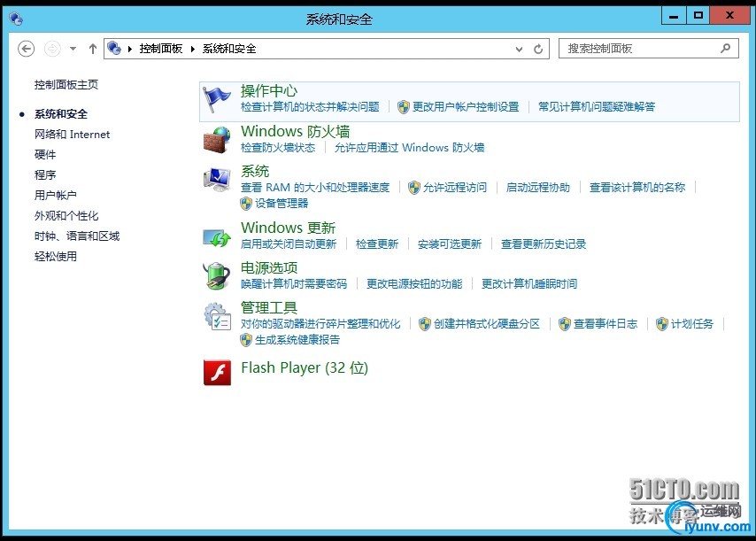
Task: Click 唤醒计算机时需要密码
Action: [x=294, y=284]
